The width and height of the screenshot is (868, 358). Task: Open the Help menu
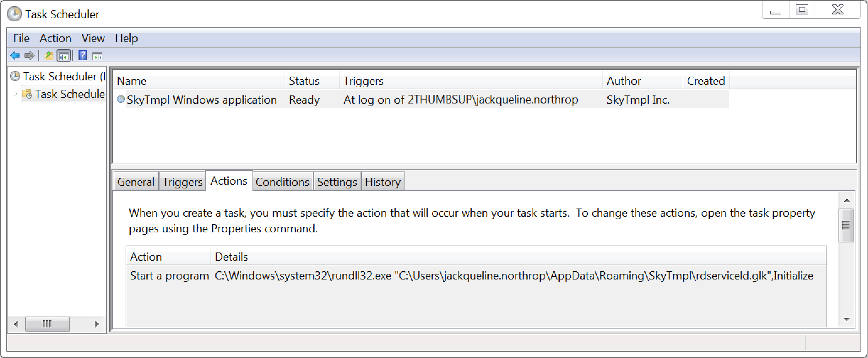point(126,38)
